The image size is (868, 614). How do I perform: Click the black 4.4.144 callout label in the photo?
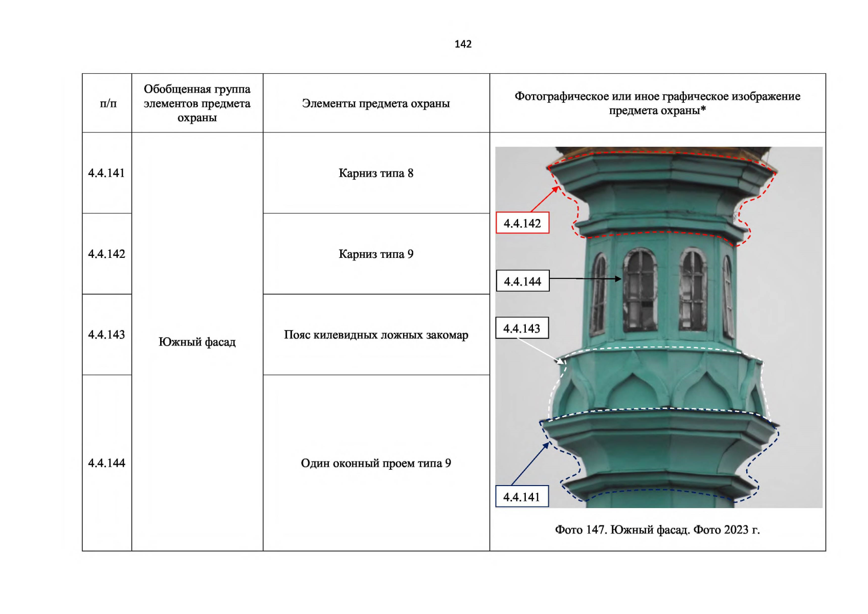pos(522,281)
